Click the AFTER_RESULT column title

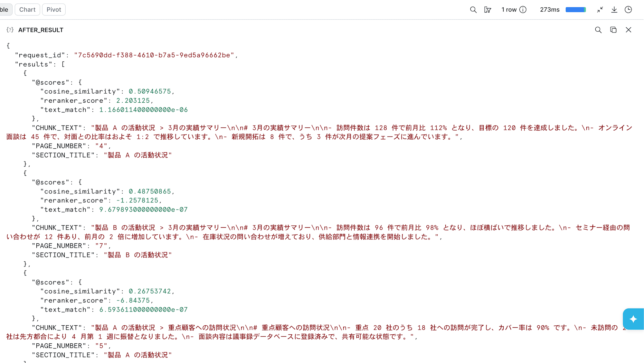41,30
